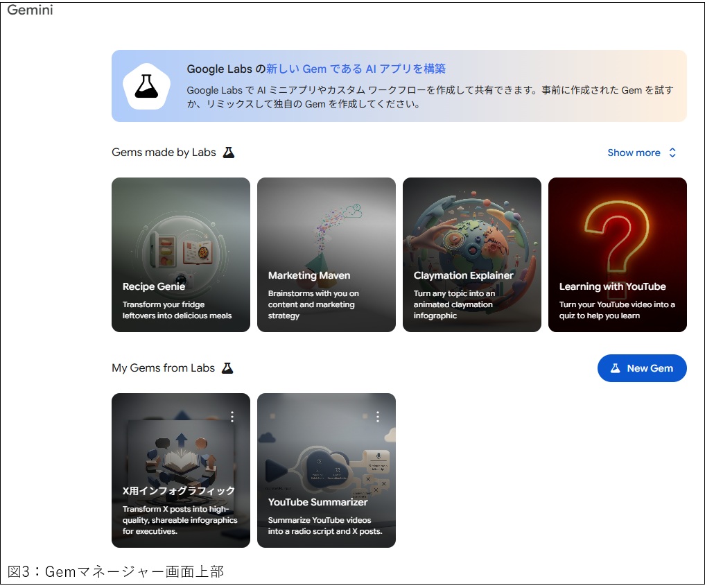Viewport: 705px width, 588px height.
Task: Click the Gems made by Labs heading
Action: [x=164, y=153]
